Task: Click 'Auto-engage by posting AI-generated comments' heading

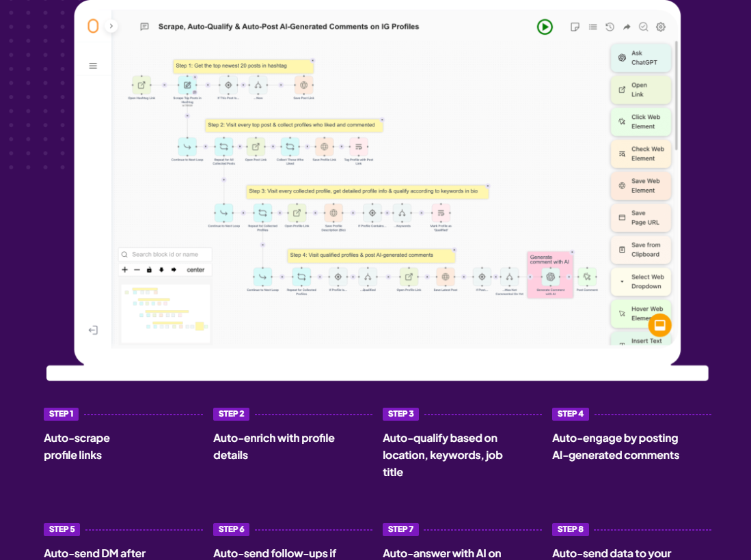Action: pos(616,447)
